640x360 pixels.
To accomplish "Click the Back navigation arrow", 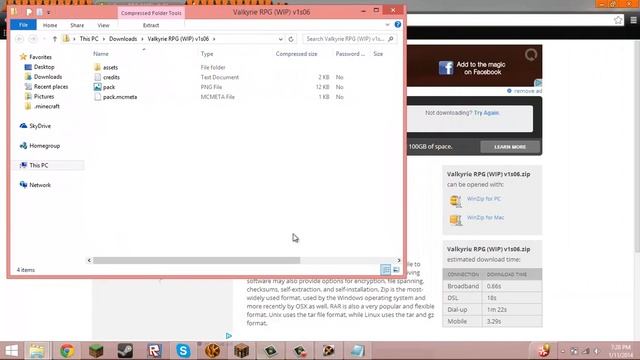I will pyautogui.click(x=19, y=39).
